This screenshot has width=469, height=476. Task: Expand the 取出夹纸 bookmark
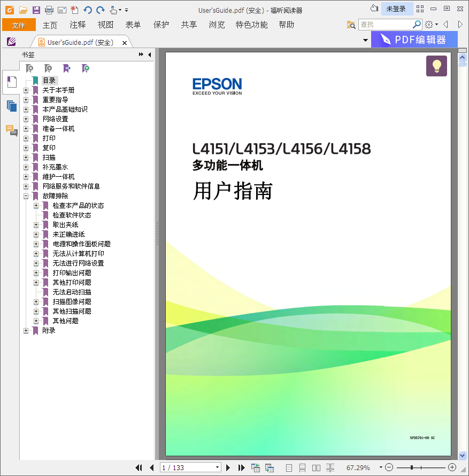click(36, 225)
